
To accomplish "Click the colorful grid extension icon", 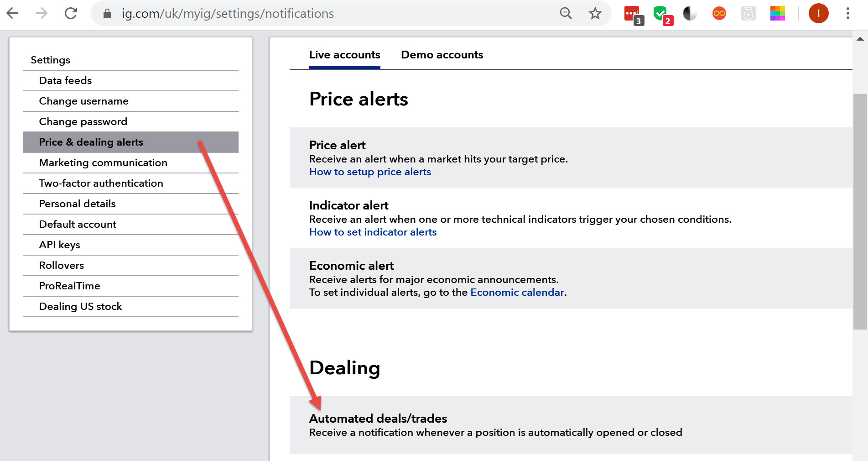I will [777, 14].
